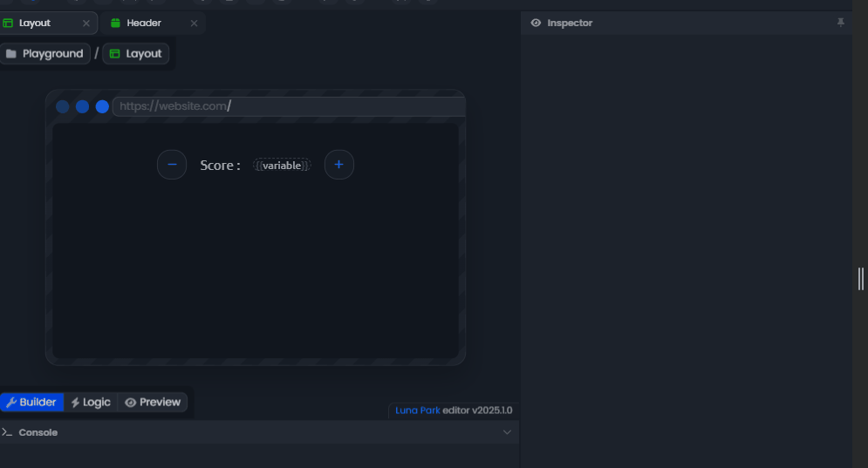Click the Header tab green icon
This screenshot has width=868, height=468.
(115, 24)
